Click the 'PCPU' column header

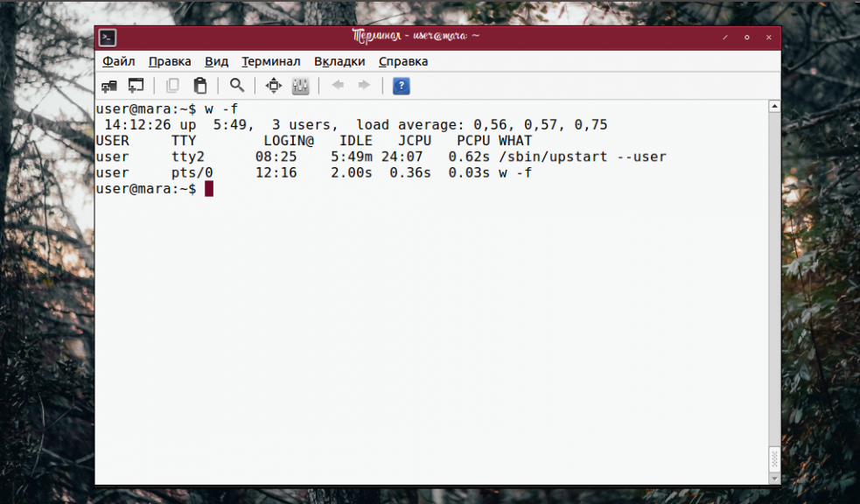473,141
